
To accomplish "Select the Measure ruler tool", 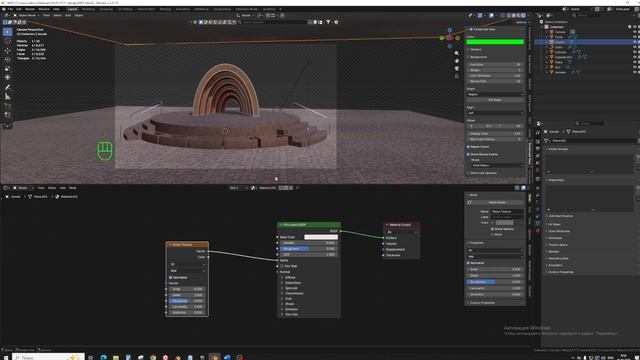I will [7, 97].
